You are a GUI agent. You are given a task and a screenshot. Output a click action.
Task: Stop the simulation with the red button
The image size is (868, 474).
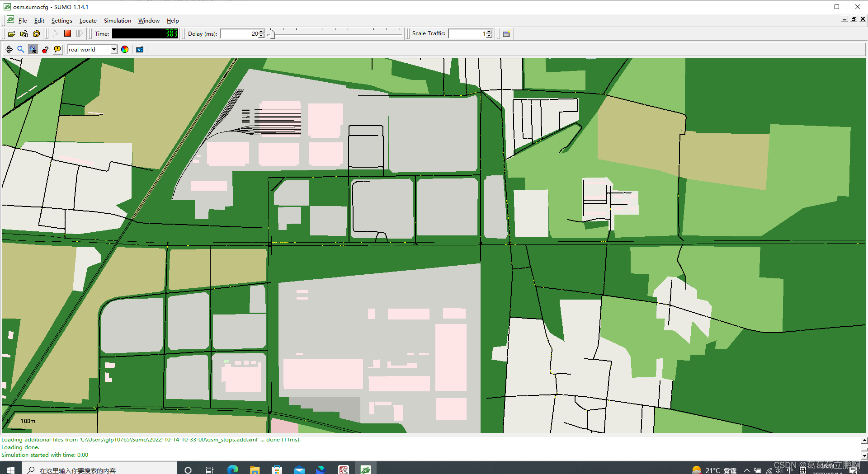(67, 33)
